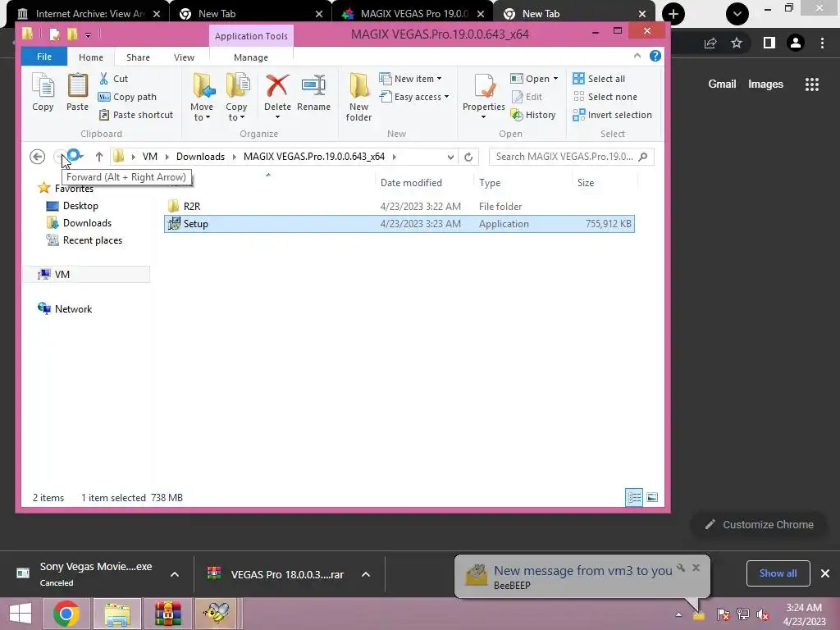Open the Properties checkmark icon
This screenshot has width=840, height=630.
click(x=484, y=85)
